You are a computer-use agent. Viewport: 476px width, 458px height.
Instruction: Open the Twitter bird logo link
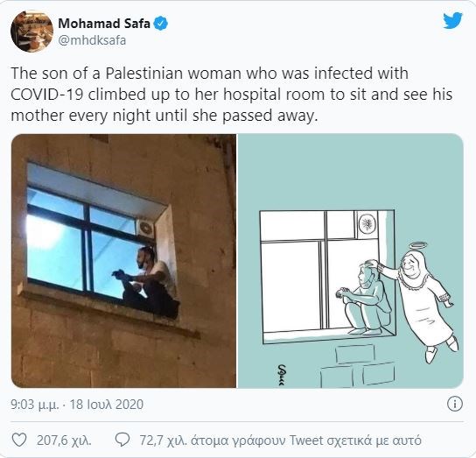452,20
